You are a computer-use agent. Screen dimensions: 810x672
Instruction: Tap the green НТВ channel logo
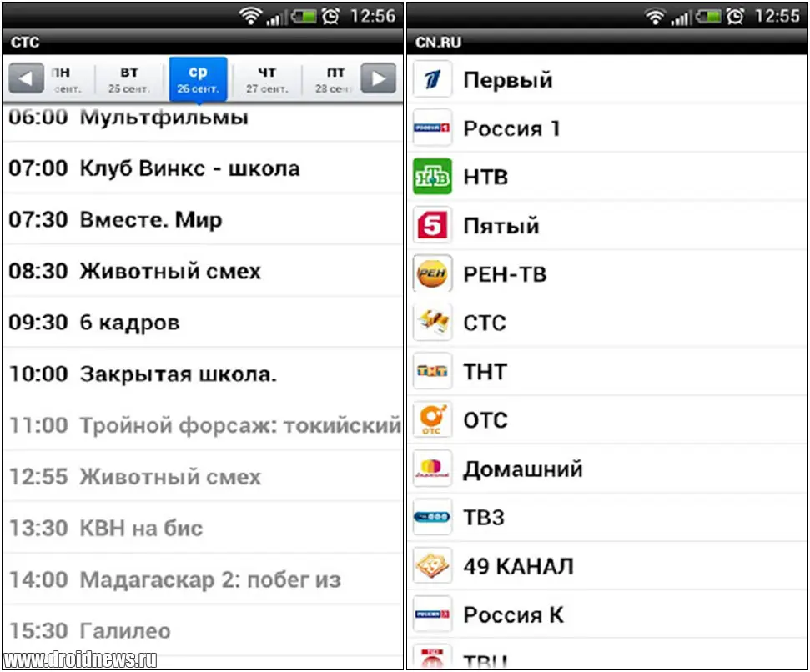click(x=432, y=177)
